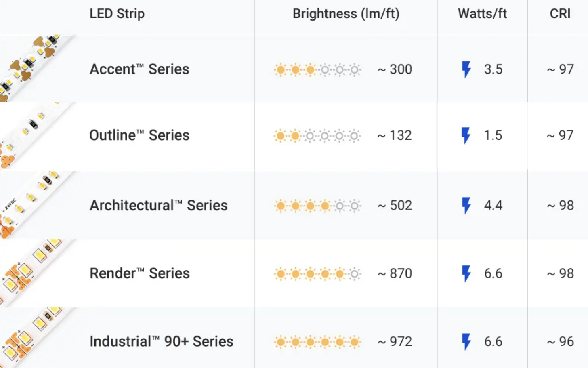Select the Architectural Series link

[159, 205]
